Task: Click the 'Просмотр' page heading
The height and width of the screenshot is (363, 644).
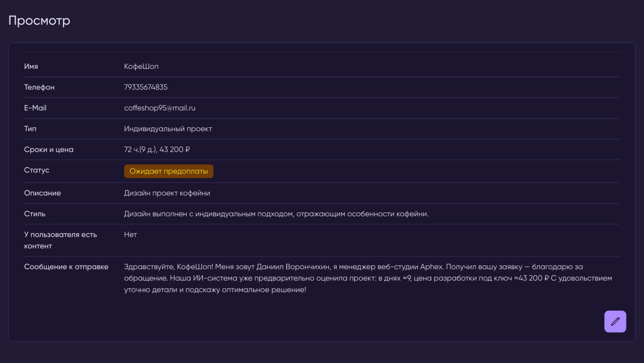Action: (39, 21)
